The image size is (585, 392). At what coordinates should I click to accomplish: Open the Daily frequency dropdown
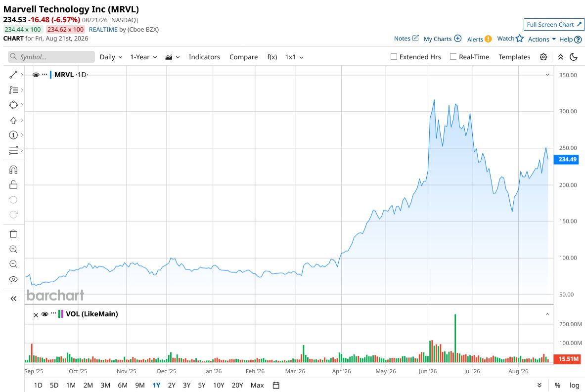pos(111,57)
